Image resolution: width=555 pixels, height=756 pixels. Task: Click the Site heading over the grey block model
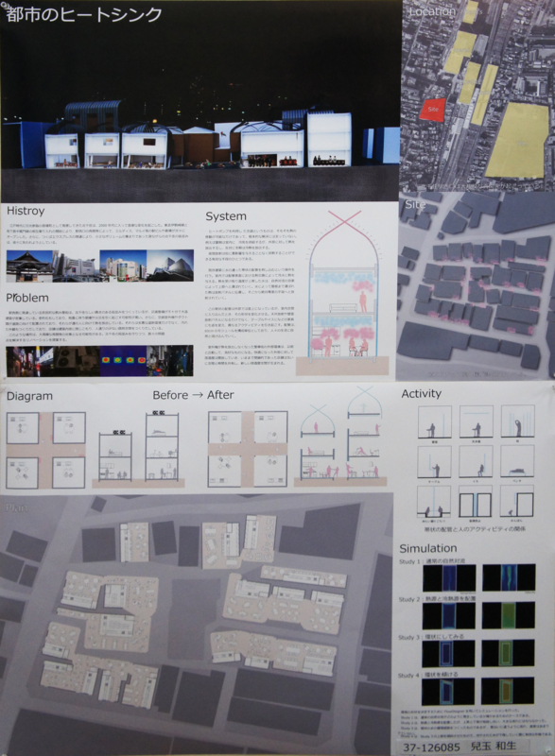(415, 204)
